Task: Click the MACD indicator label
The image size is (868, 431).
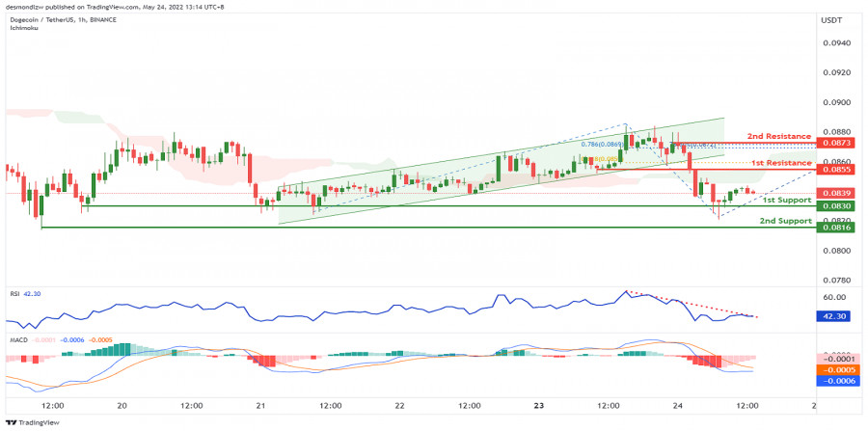Action: click(x=19, y=340)
